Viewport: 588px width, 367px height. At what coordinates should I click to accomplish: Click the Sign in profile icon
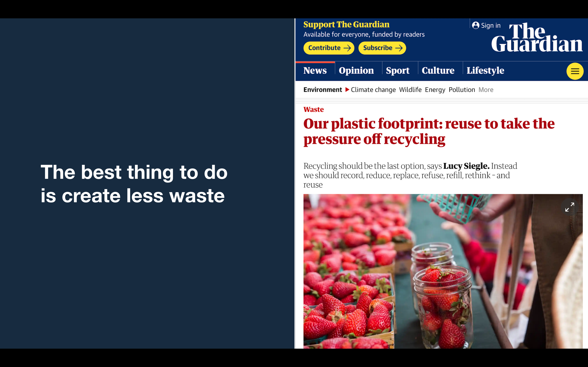476,25
